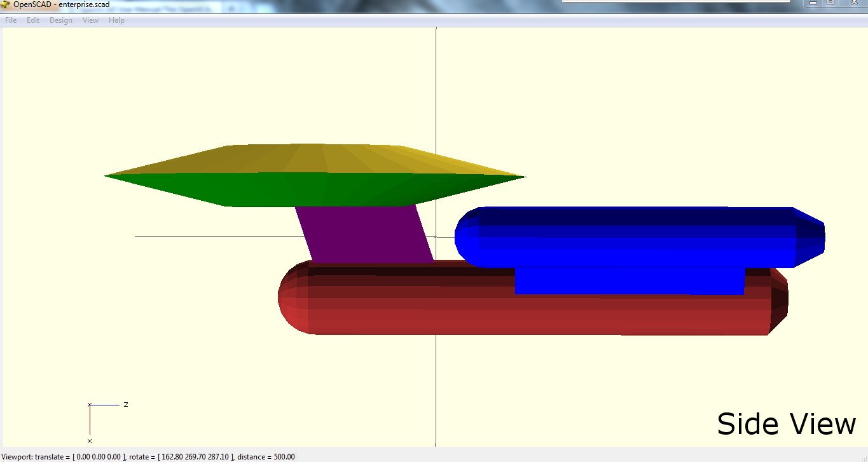Click the OpenSCAD application icon in the title bar
The image size is (868, 462).
pyautogui.click(x=5, y=4)
